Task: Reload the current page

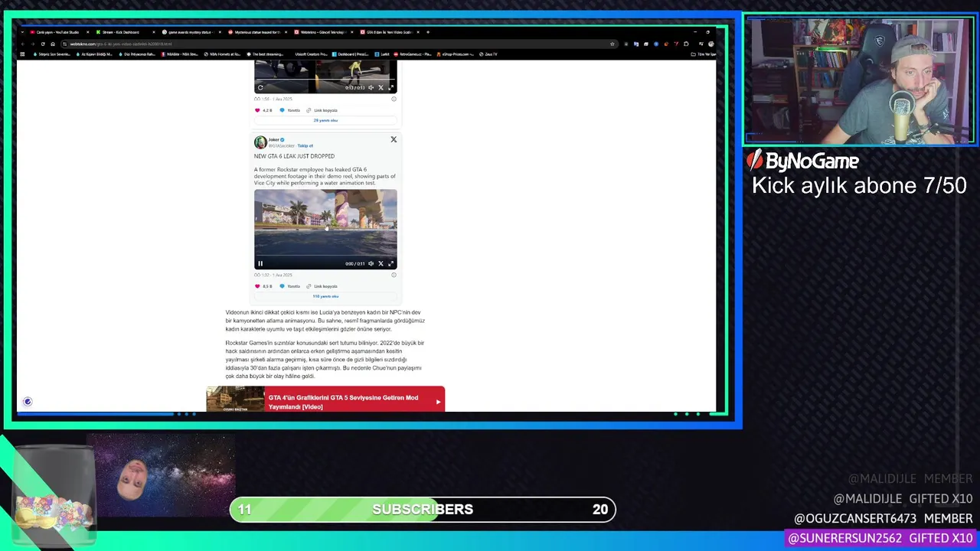Action: [x=42, y=44]
